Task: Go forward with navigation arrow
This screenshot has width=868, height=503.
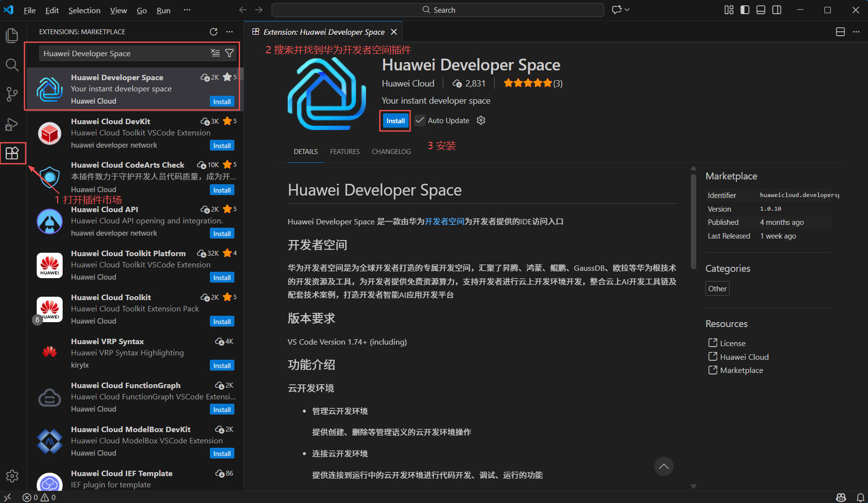Action: [259, 10]
